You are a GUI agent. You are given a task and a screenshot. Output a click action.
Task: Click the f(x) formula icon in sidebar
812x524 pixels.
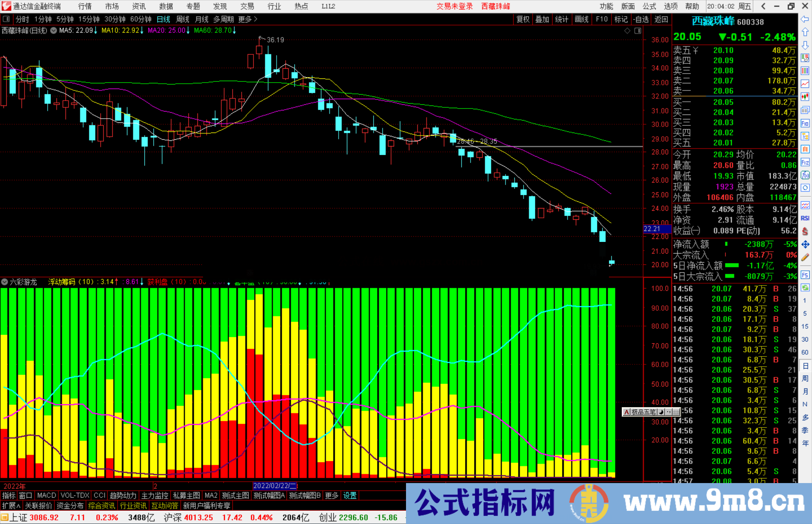pyautogui.click(x=805, y=175)
